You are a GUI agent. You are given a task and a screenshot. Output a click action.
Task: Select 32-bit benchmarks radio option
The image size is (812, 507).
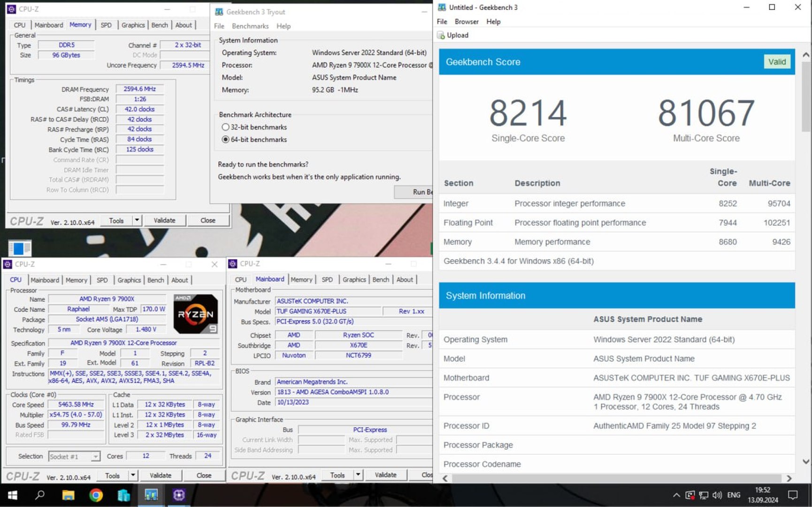pyautogui.click(x=226, y=127)
